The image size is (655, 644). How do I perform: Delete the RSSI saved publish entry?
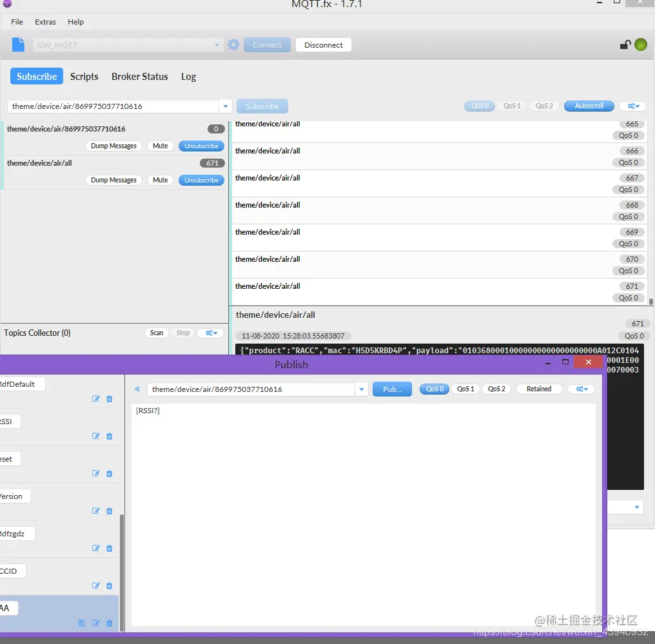tap(110, 436)
